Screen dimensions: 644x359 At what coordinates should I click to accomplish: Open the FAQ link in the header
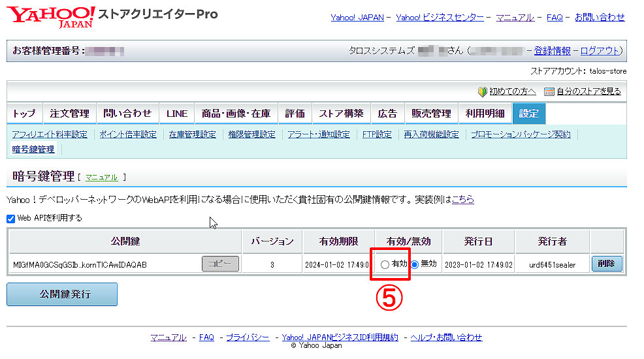[x=555, y=18]
